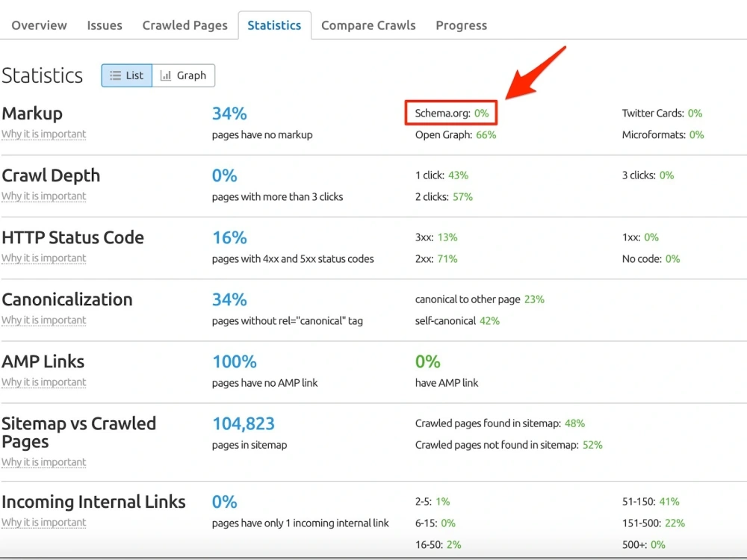Screen dimensions: 747x560
Task: Open the Crawled Pages tab
Action: pyautogui.click(x=185, y=25)
